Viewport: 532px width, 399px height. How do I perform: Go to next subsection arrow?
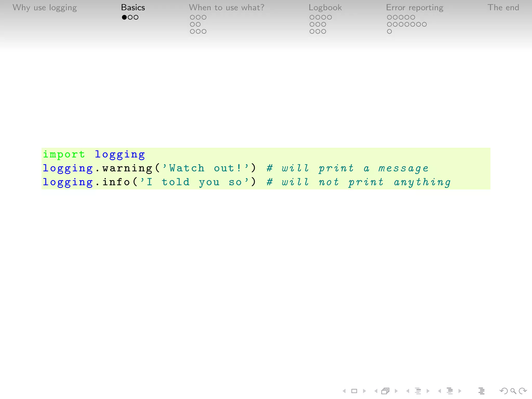[428, 391]
